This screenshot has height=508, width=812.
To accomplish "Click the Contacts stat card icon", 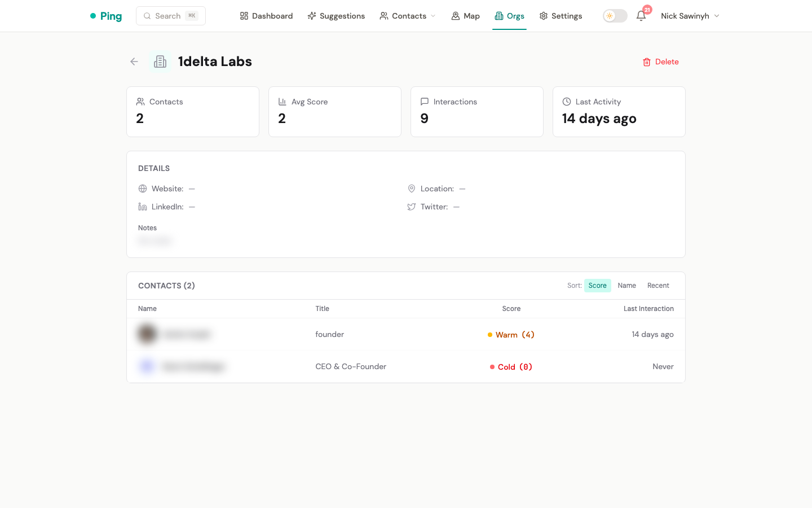I will [140, 102].
